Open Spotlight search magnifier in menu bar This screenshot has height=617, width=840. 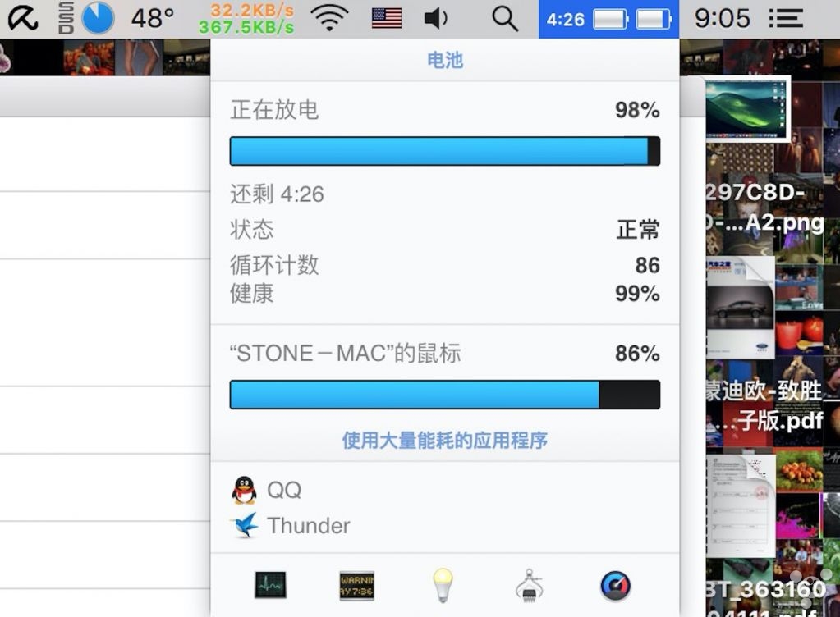pyautogui.click(x=505, y=19)
